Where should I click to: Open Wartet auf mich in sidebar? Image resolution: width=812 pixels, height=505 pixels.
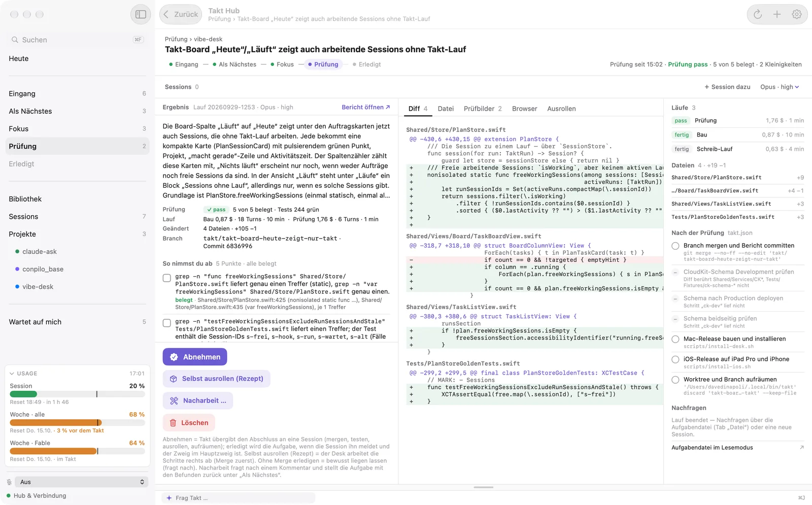77,322
